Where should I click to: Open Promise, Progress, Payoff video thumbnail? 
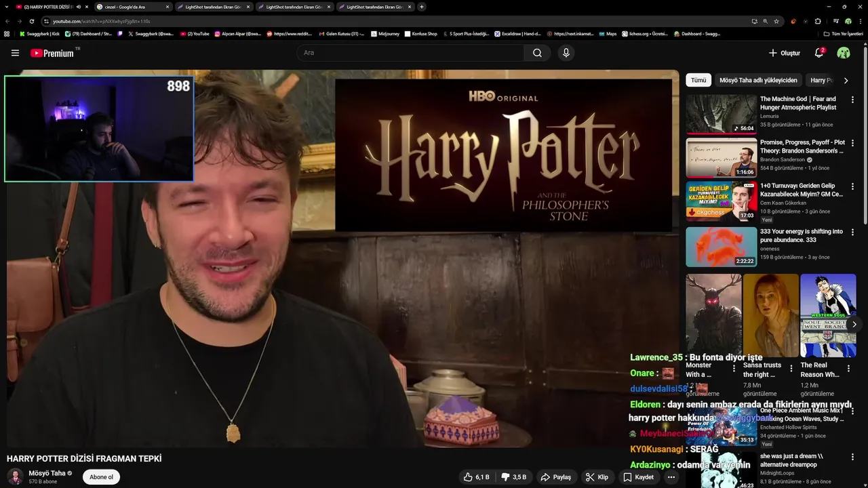coord(721,157)
